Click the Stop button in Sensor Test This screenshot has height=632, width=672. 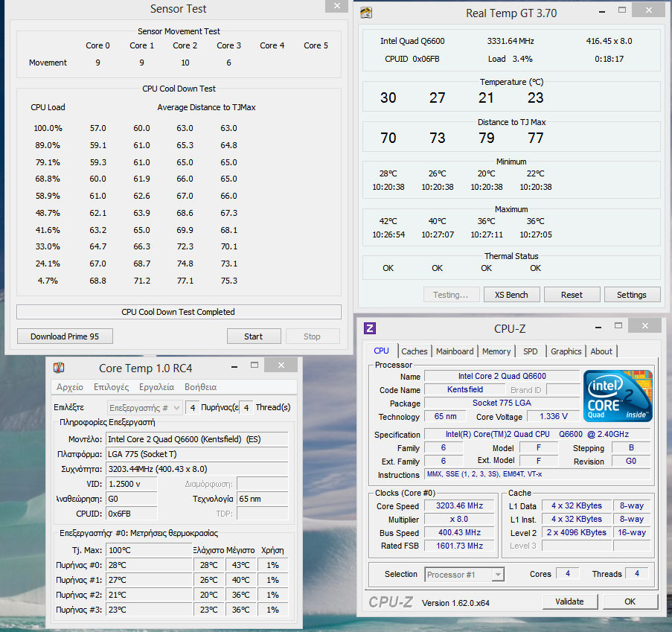click(x=312, y=336)
